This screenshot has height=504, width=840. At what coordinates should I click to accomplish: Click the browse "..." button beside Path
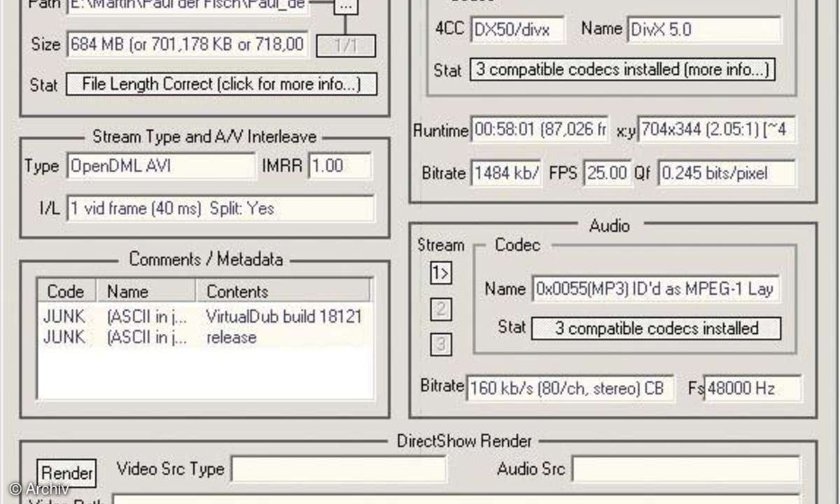pos(346,6)
